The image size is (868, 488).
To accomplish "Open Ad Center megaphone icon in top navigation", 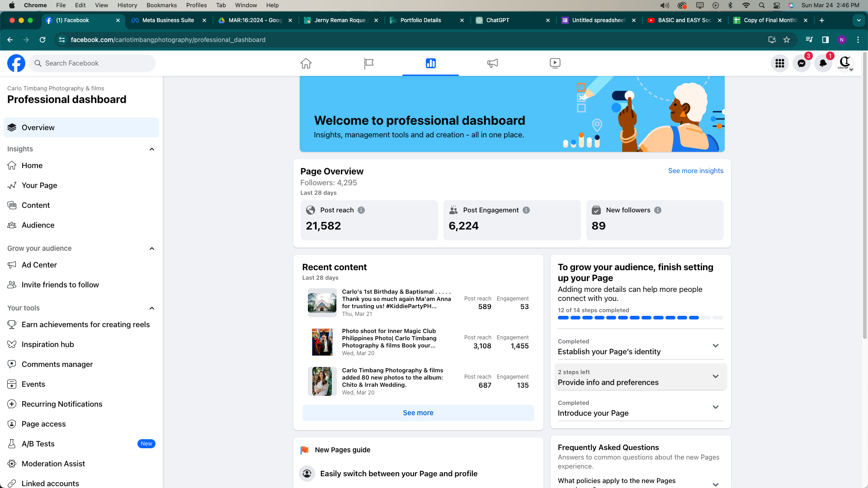I will coord(492,63).
